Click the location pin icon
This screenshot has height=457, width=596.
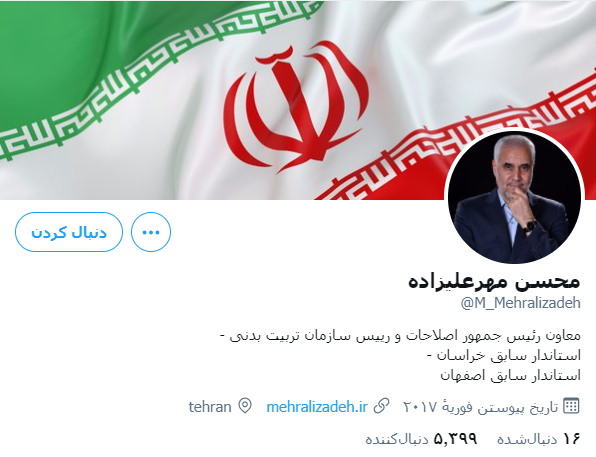pyautogui.click(x=245, y=406)
